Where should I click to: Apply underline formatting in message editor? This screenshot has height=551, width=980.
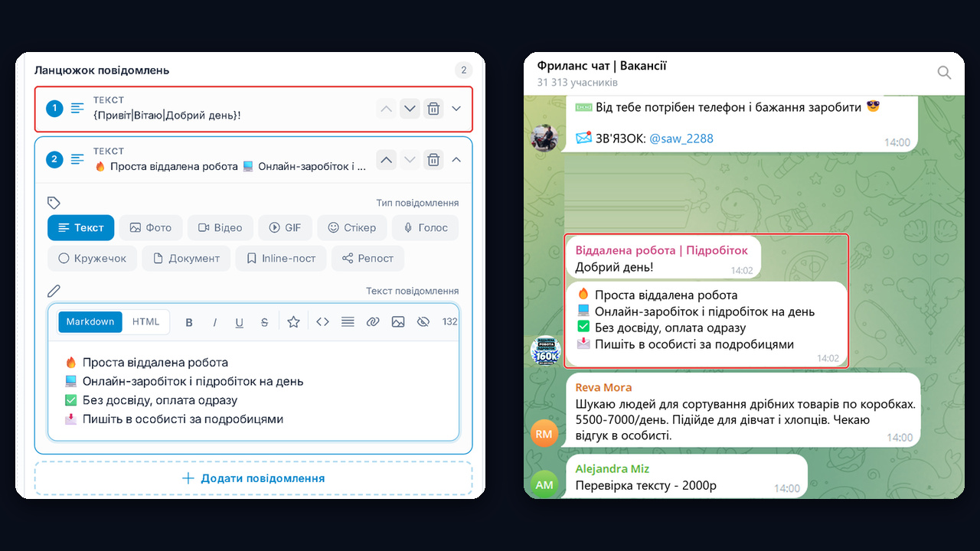click(239, 322)
